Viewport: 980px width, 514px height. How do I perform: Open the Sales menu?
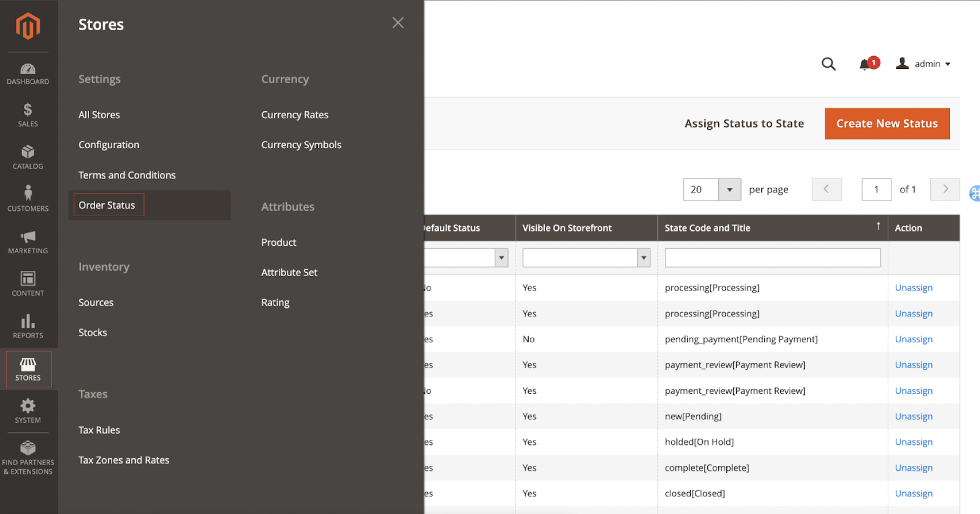point(28,115)
